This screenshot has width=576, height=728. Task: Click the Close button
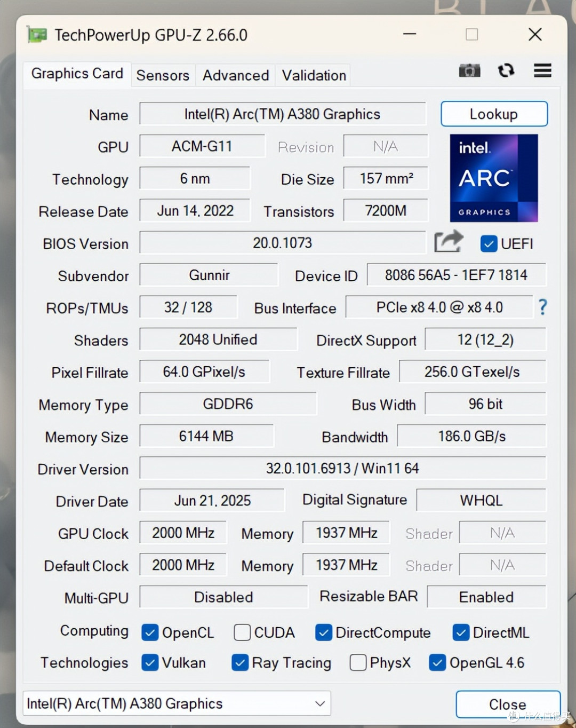[x=507, y=704]
